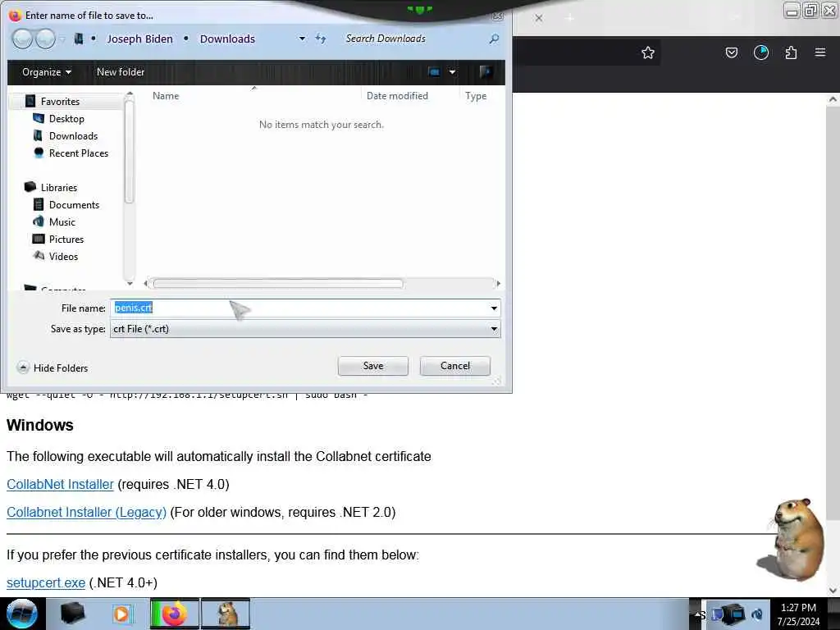840x630 pixels.
Task: Select Desktop under Favorites
Action: click(66, 118)
